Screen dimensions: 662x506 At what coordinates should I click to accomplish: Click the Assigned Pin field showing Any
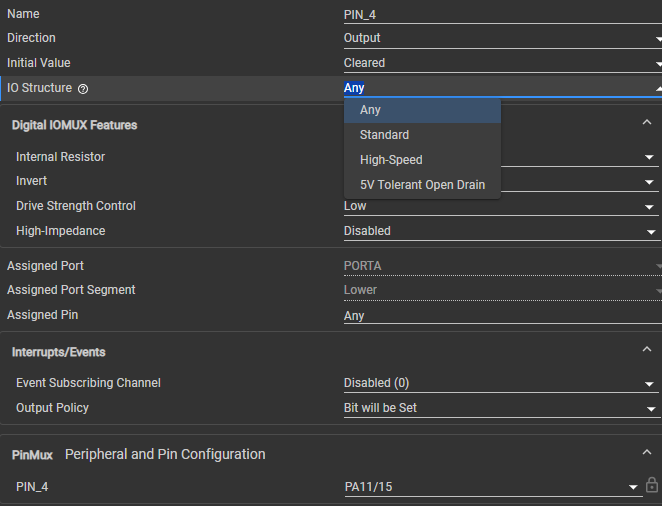tap(502, 316)
